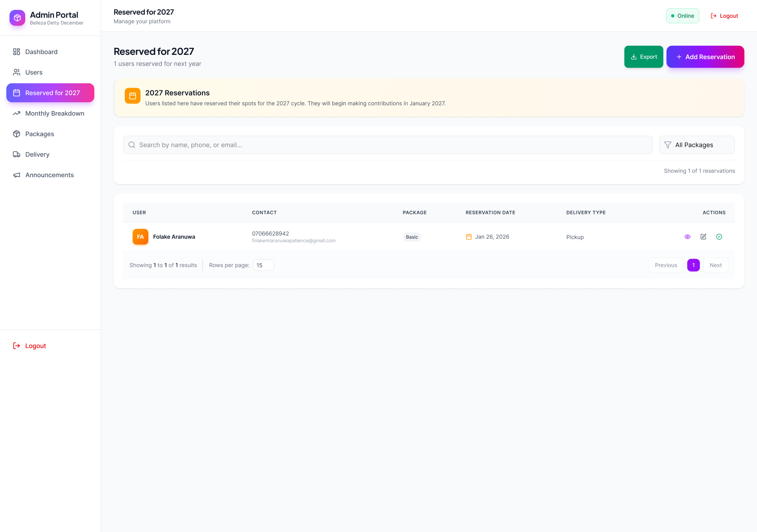Open the All Packages filter dropdown

point(697,145)
